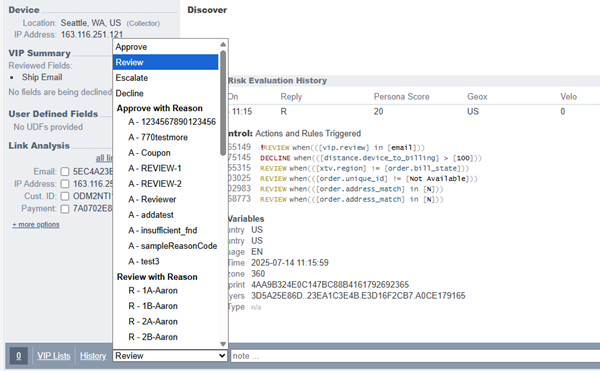Click the Persona Score column header
The image size is (600, 371).
point(401,97)
